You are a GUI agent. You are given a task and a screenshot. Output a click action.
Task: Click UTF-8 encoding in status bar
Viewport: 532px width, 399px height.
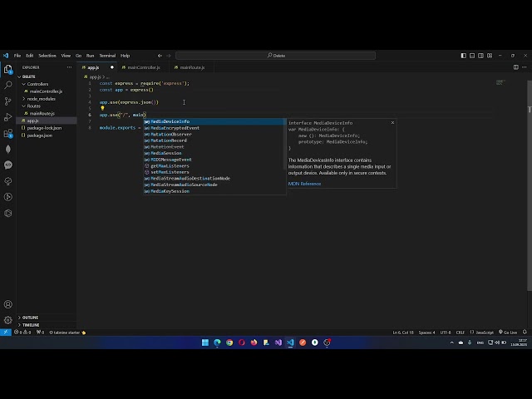[446, 332]
